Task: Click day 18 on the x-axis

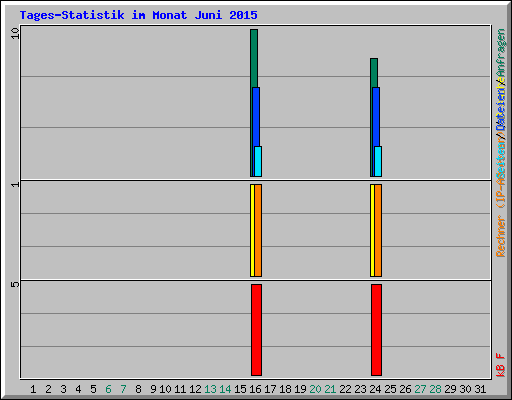Action: click(285, 389)
